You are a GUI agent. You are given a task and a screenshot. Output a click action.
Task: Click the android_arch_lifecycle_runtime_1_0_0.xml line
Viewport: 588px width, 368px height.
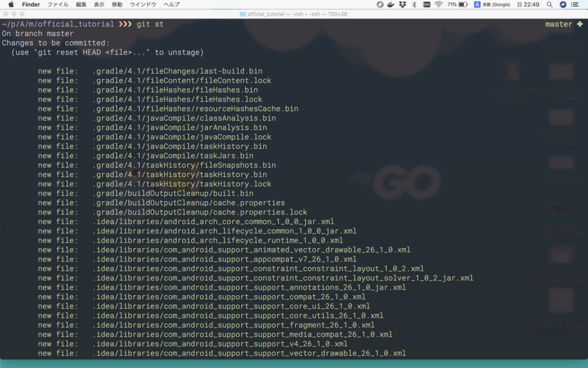pos(191,240)
